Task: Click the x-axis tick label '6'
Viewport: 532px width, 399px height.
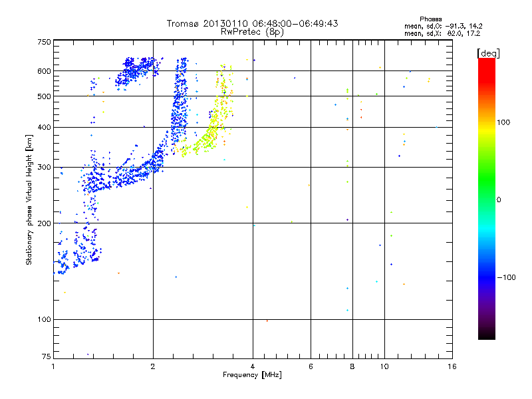Action: coord(311,366)
